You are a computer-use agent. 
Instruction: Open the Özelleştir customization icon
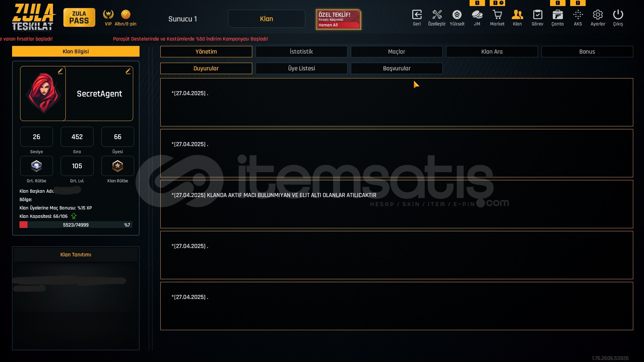pyautogui.click(x=437, y=15)
